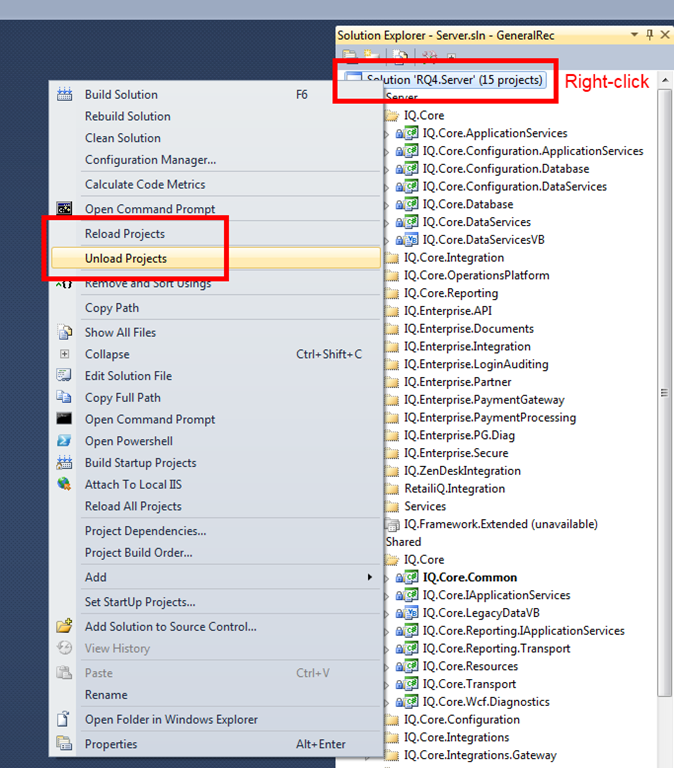Click the Open Powershell icon
The image size is (674, 768).
(x=64, y=440)
